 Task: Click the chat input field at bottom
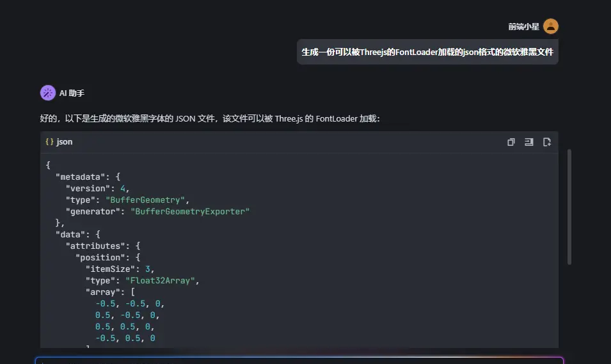tap(299, 361)
